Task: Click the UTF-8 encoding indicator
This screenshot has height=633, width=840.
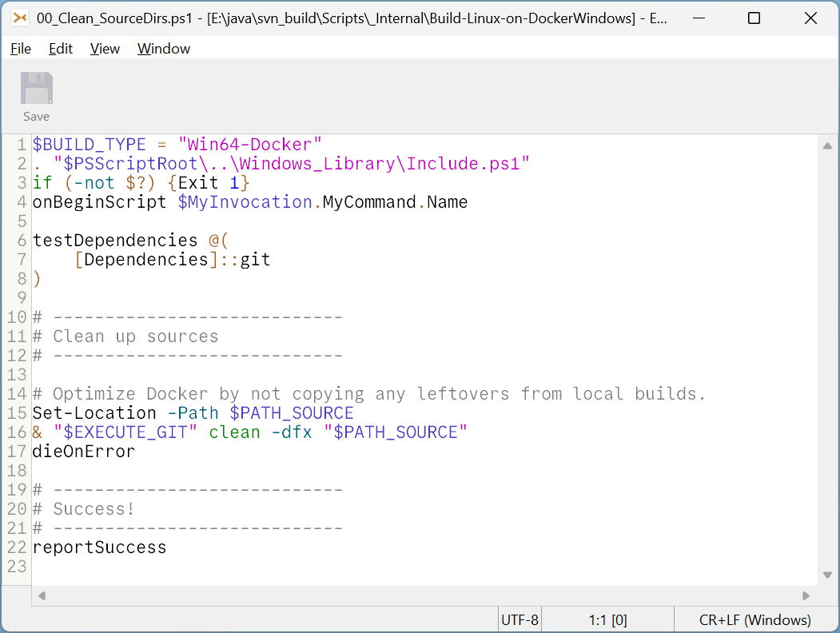Action: (x=519, y=619)
